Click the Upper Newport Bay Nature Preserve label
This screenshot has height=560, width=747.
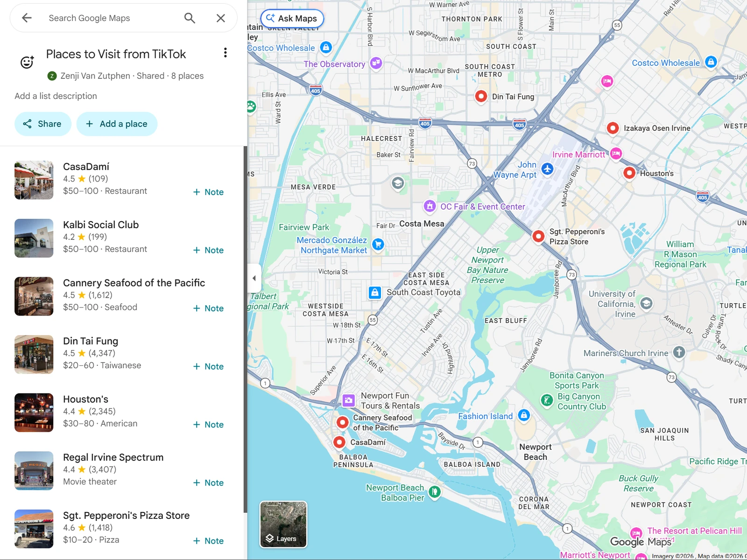pyautogui.click(x=488, y=265)
